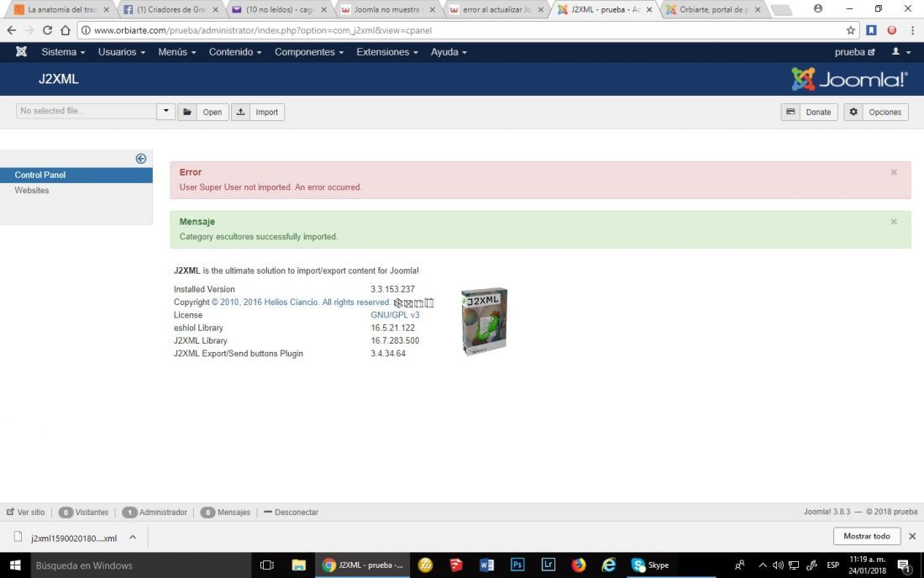Open the Sistema menu
This screenshot has width=924, height=578.
pyautogui.click(x=63, y=52)
